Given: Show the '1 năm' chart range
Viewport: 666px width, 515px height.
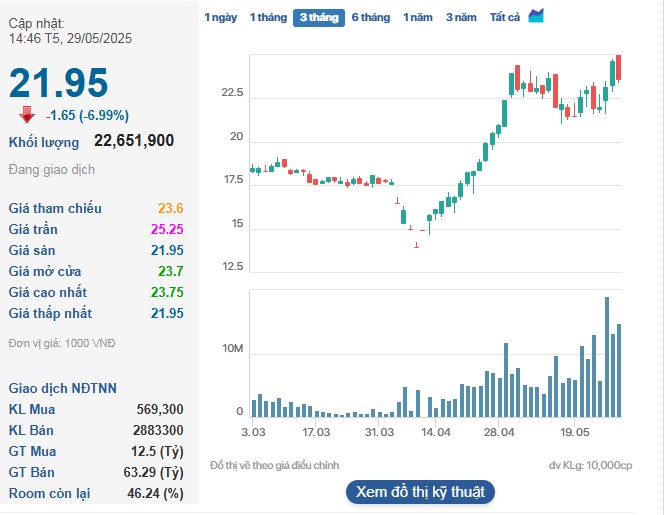Looking at the screenshot, I should coord(419,17).
